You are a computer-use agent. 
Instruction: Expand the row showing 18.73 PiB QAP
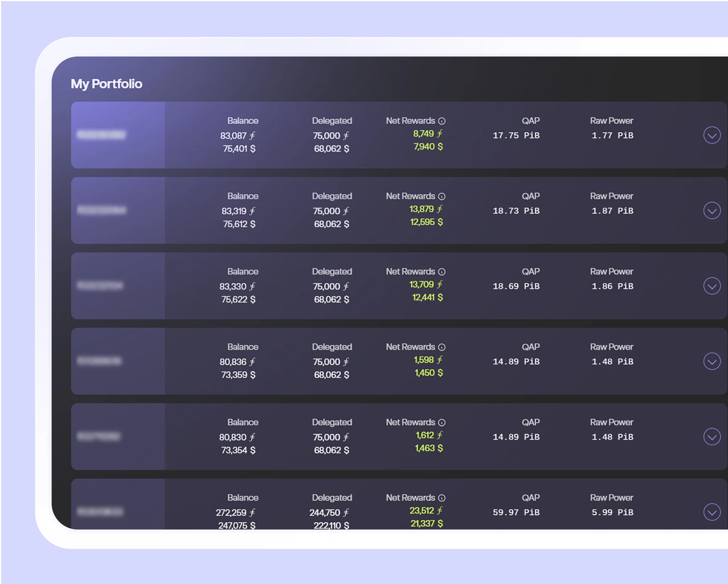[x=712, y=210]
